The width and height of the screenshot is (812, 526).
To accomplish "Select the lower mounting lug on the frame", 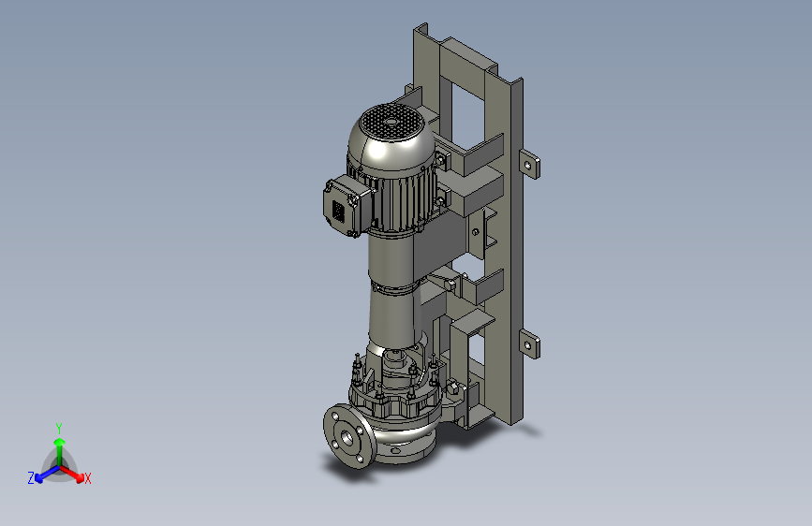I will tap(530, 343).
